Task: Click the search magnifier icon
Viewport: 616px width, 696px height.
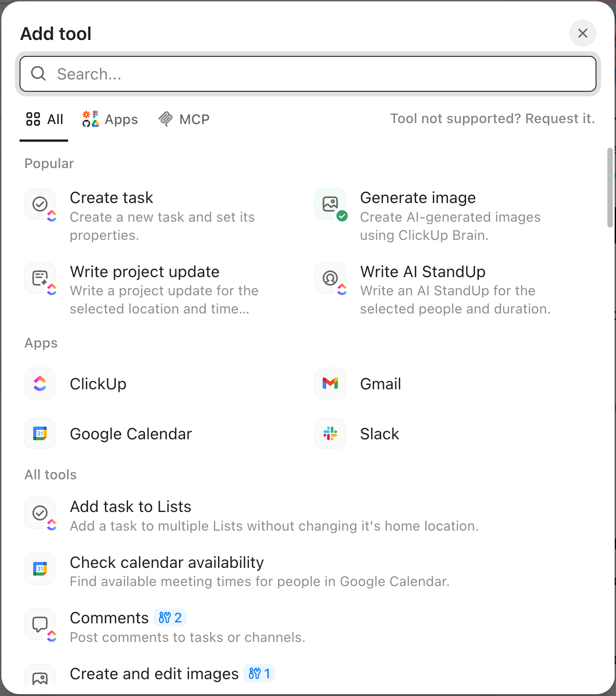Action: 38,74
